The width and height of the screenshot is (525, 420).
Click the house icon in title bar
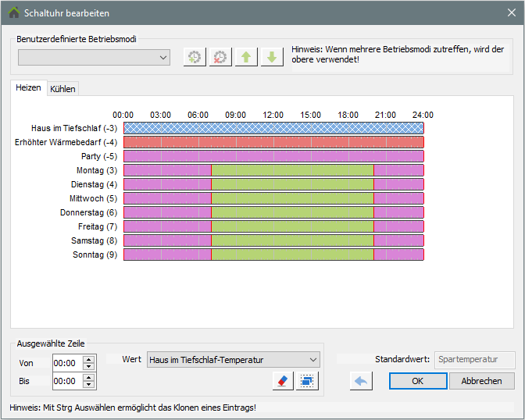(x=12, y=12)
